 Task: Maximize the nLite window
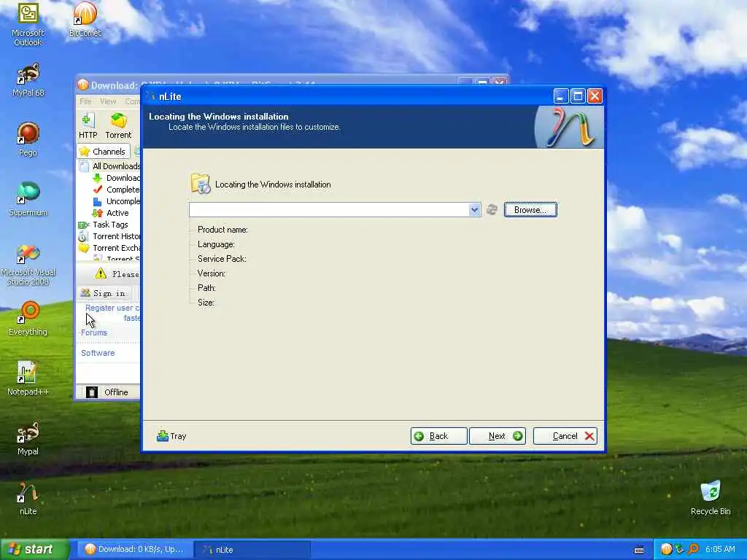[x=578, y=96]
